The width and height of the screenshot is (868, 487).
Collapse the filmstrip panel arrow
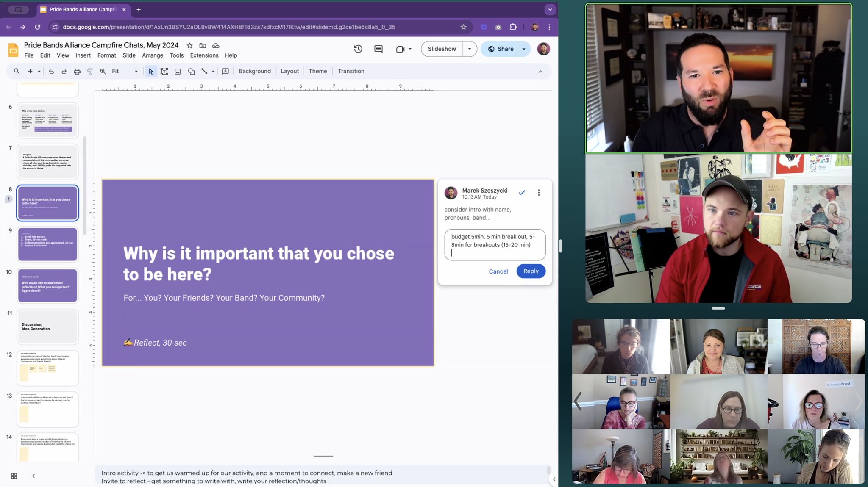point(33,476)
